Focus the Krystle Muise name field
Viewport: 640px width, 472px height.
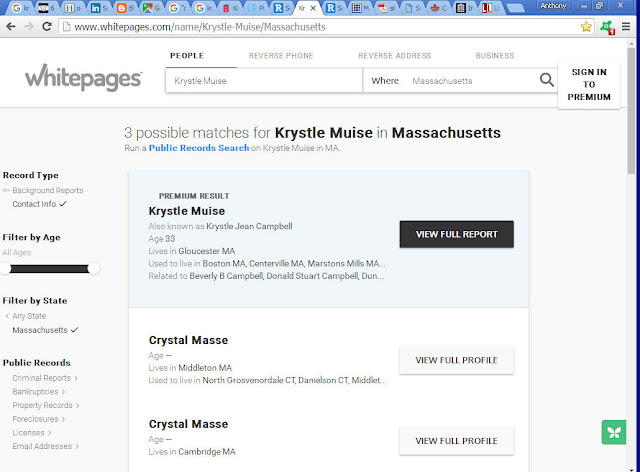(264, 80)
